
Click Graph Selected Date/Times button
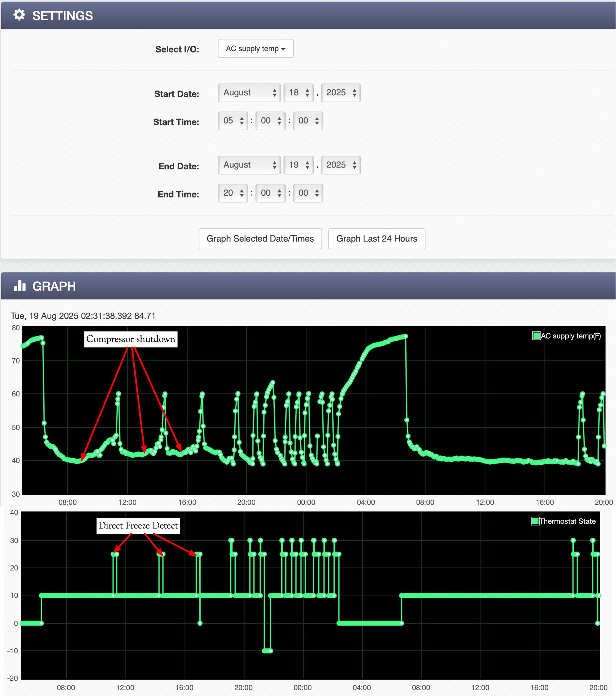[x=260, y=239]
